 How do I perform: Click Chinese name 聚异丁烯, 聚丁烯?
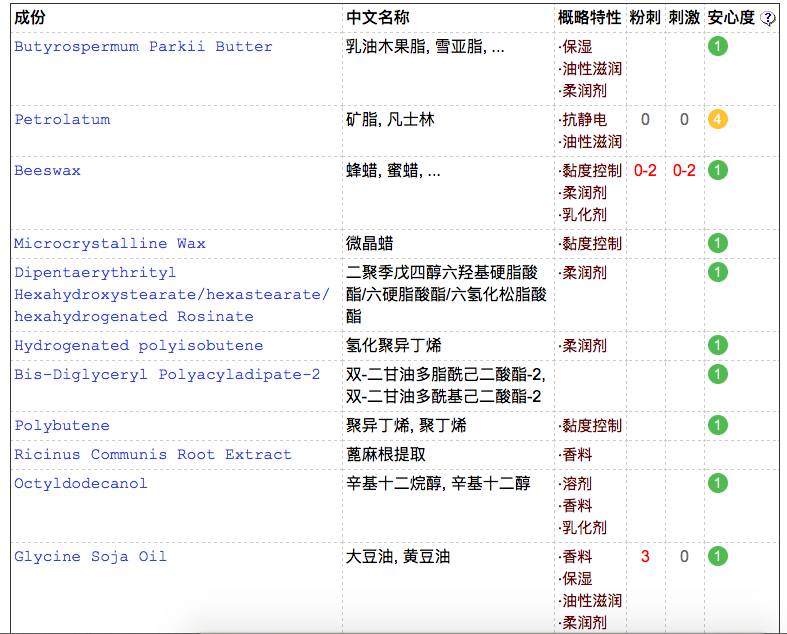click(x=406, y=426)
